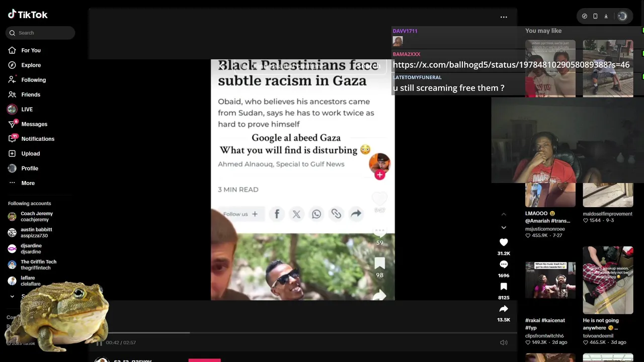Screen dimensions: 644x362
Task: Click the Upload plus-square icon
Action: pos(12,154)
